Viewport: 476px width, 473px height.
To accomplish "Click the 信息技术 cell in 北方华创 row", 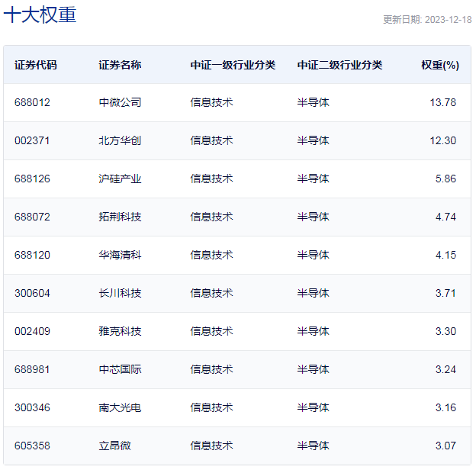I will [211, 140].
